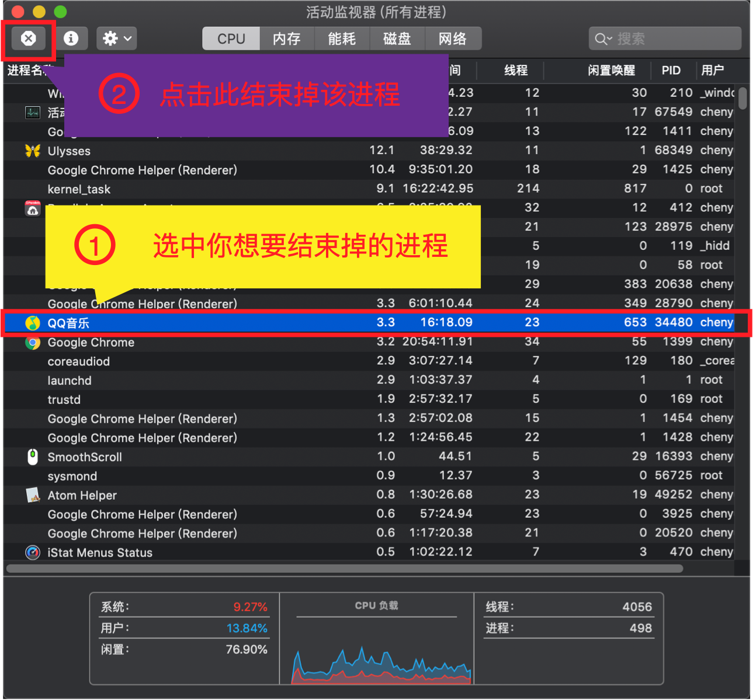Click the Google Chrome app icon
Image resolution: width=753 pixels, height=700 pixels.
(33, 342)
